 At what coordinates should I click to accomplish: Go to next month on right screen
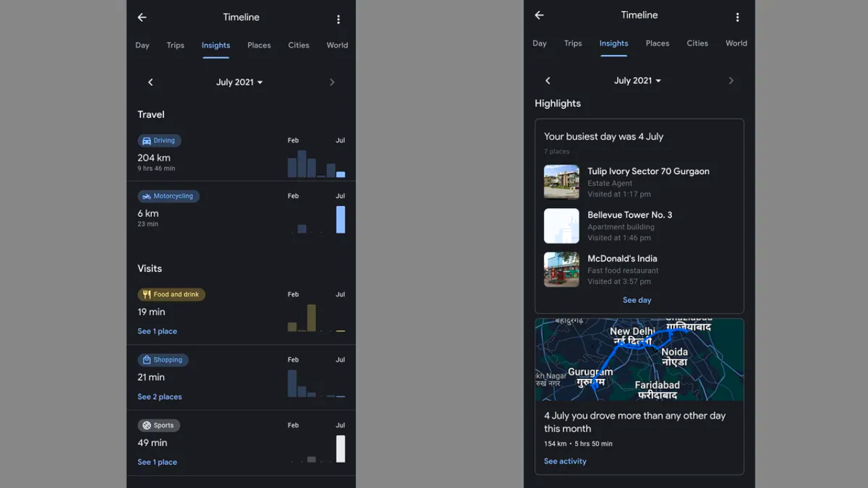tap(730, 81)
